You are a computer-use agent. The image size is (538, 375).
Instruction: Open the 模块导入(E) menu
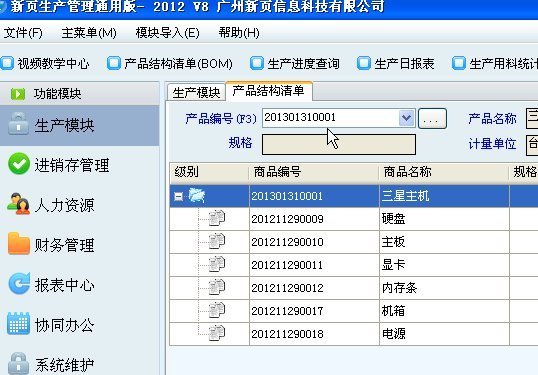[167, 33]
